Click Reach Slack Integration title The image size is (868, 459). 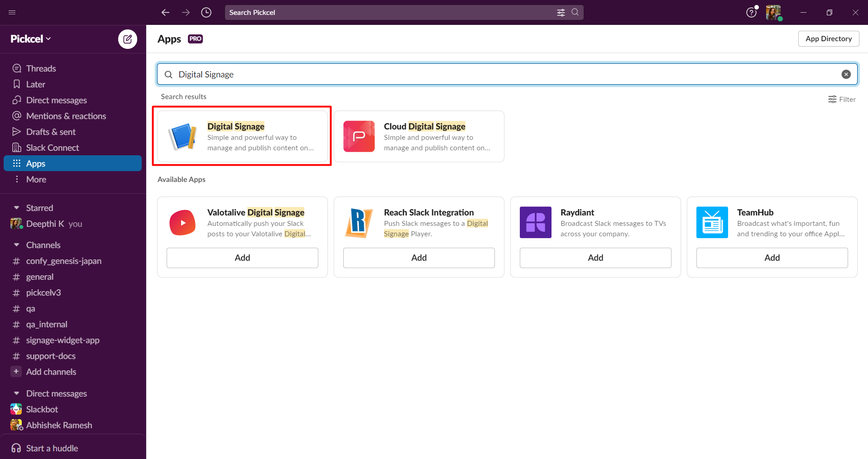coord(429,212)
